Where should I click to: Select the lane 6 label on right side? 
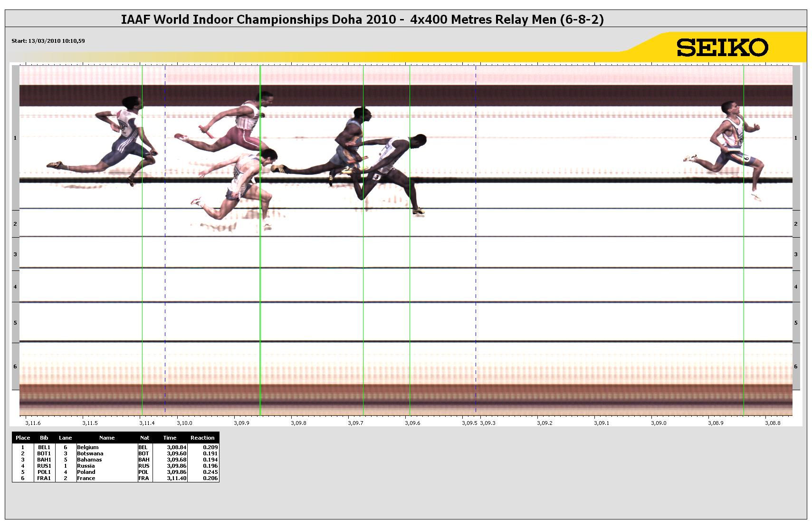point(796,367)
